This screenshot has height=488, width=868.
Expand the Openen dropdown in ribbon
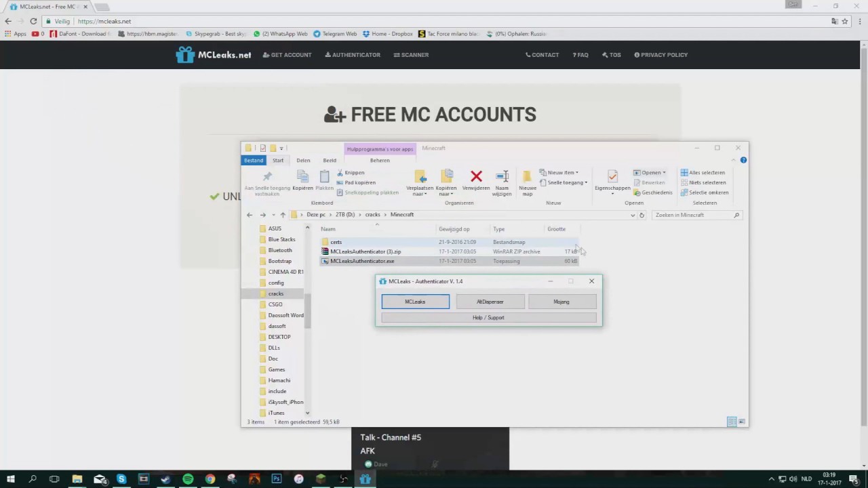click(664, 173)
